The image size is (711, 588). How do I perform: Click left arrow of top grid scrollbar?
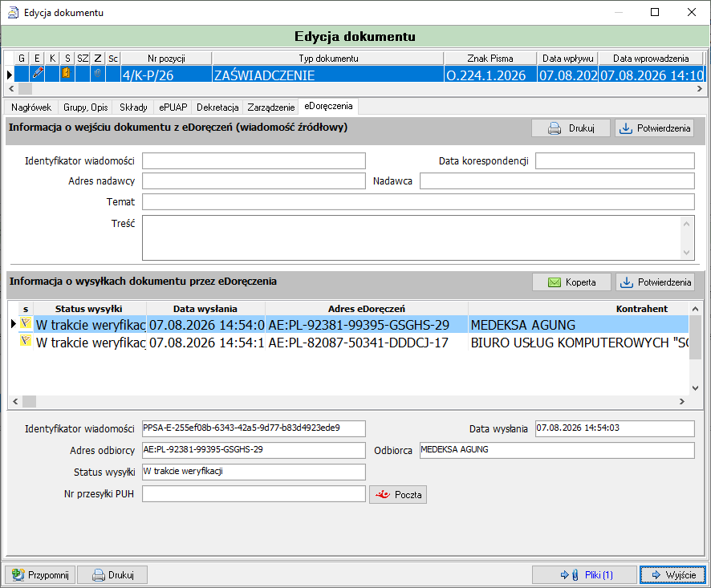(x=11, y=89)
